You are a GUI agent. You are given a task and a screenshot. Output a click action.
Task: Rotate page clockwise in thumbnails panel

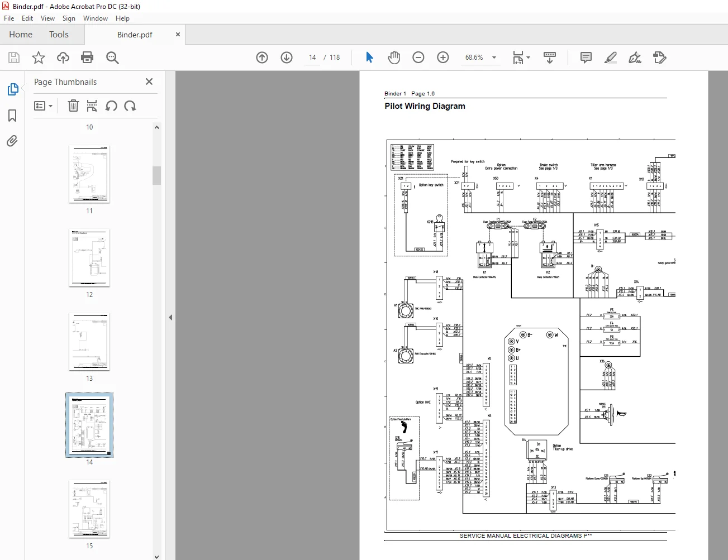(x=130, y=106)
